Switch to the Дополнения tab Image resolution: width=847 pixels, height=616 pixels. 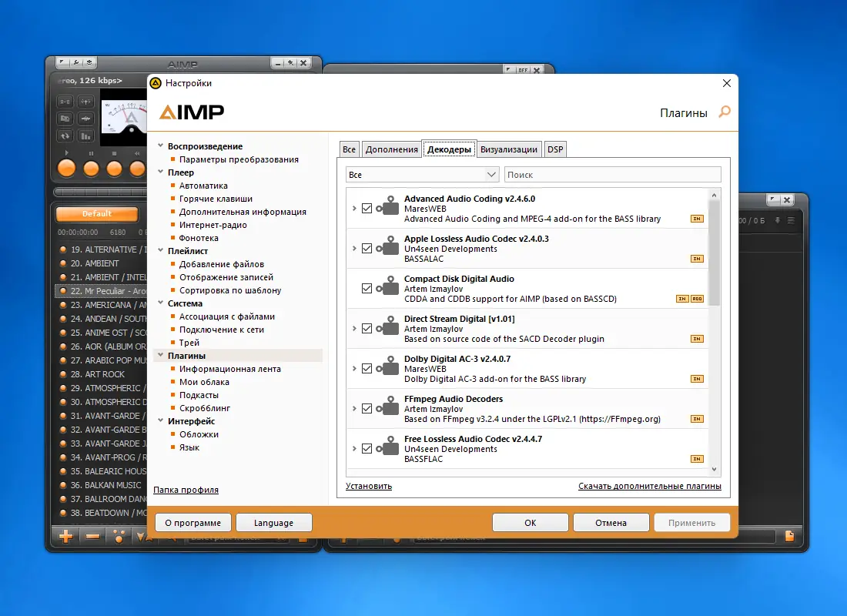(392, 149)
